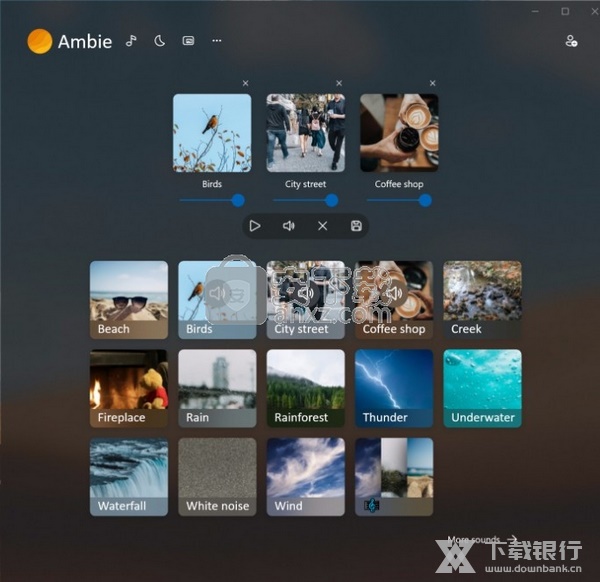Viewport: 600px width, 582px height.
Task: Play the Waterfall sound tile
Action: click(129, 477)
